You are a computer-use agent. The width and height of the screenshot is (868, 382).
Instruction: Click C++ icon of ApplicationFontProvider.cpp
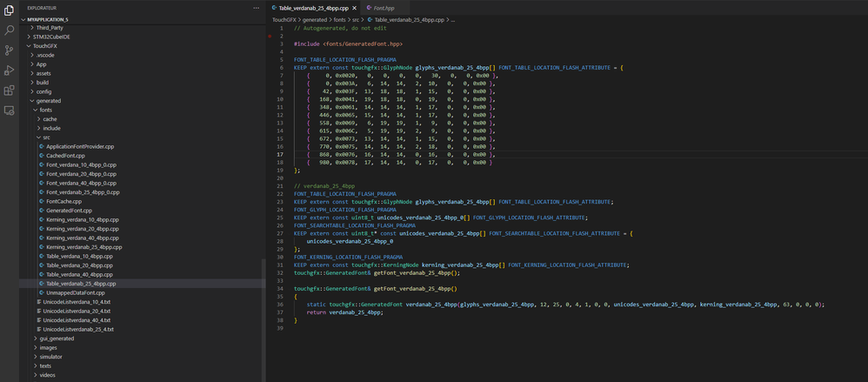point(42,146)
